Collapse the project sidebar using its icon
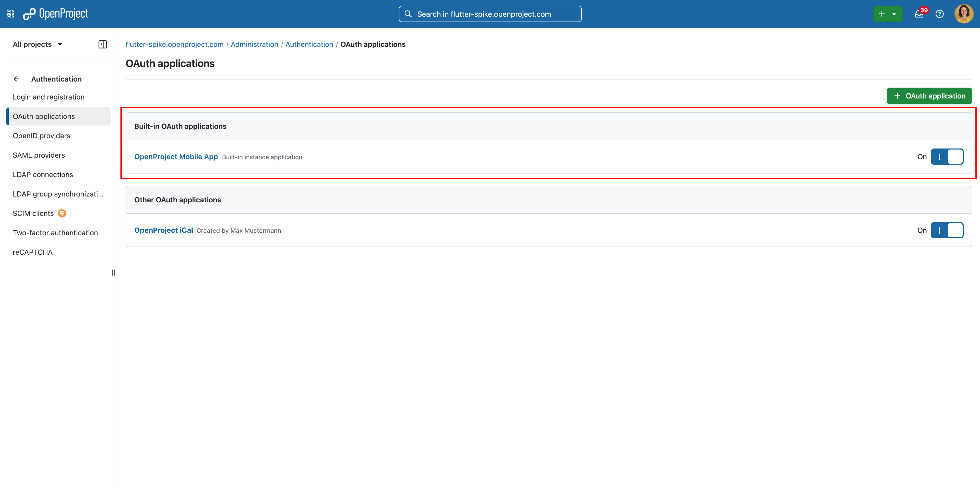Image resolution: width=980 pixels, height=489 pixels. 102,44
